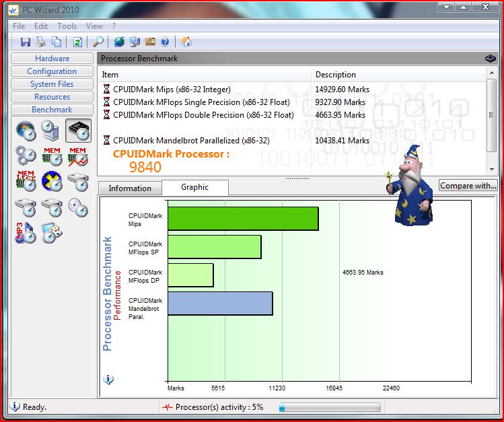Open the Hardware section
Screen dimensions: 504x422
pyautogui.click(x=52, y=58)
